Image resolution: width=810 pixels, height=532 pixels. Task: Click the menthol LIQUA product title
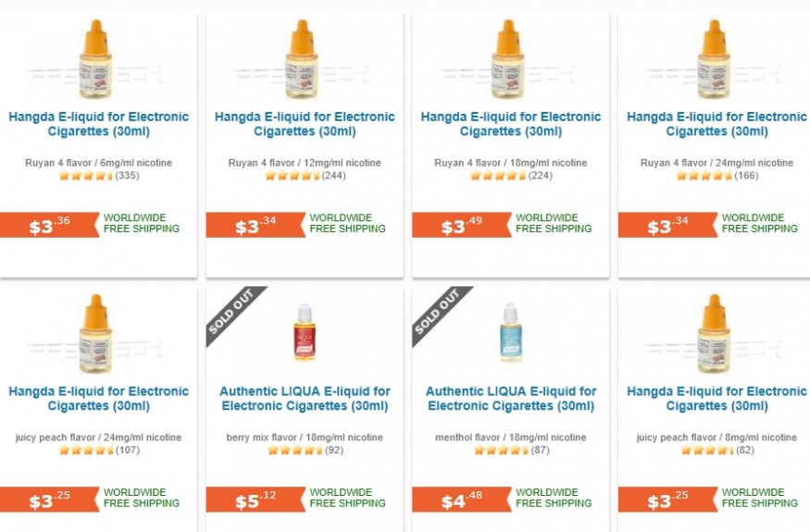(x=510, y=399)
